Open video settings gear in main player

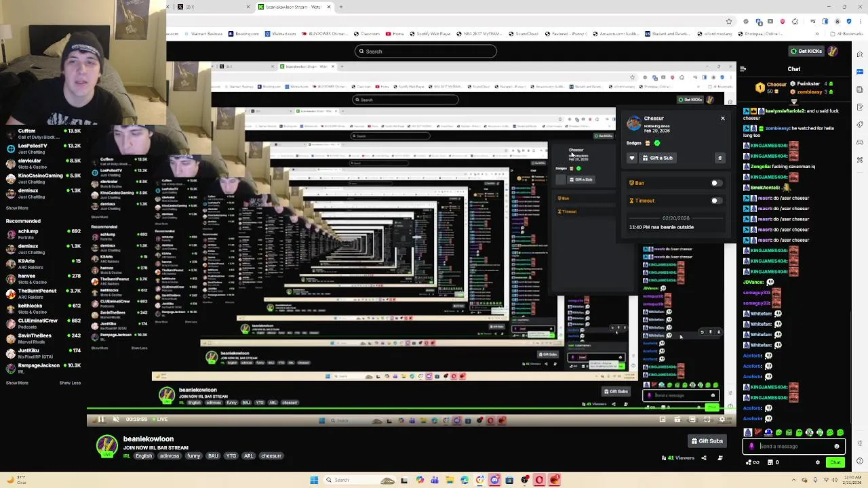(722, 420)
